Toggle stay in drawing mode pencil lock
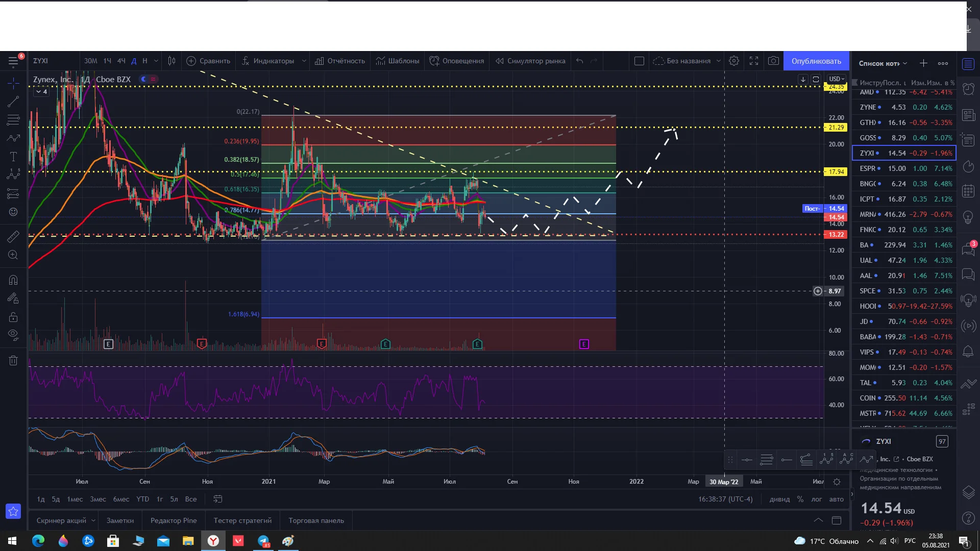Viewport: 980px width, 551px height. tap(13, 299)
